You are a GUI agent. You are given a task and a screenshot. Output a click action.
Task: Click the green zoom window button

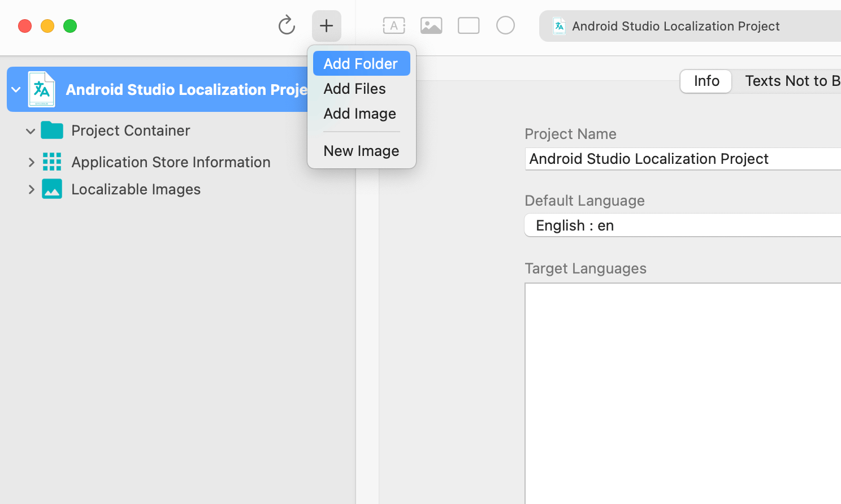70,26
